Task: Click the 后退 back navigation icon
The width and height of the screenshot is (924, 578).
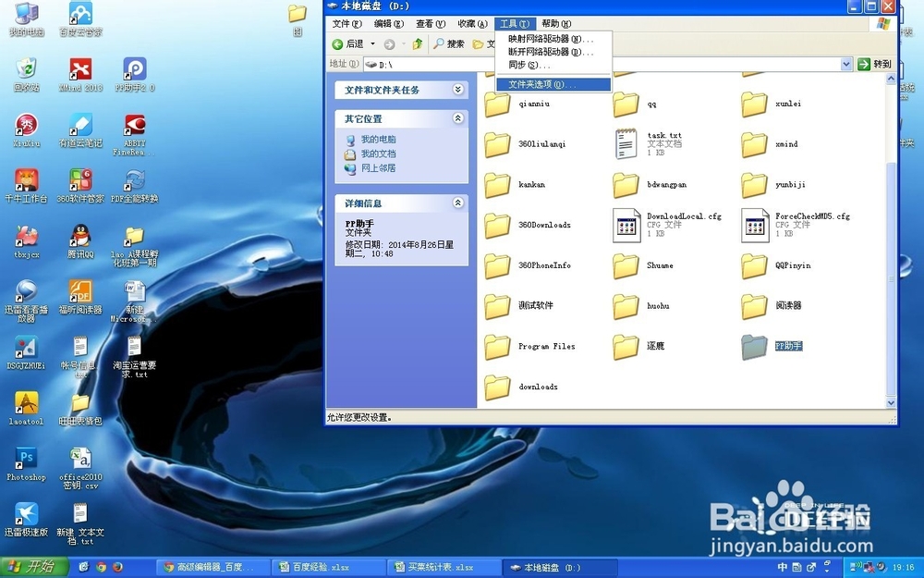Action: pos(342,43)
